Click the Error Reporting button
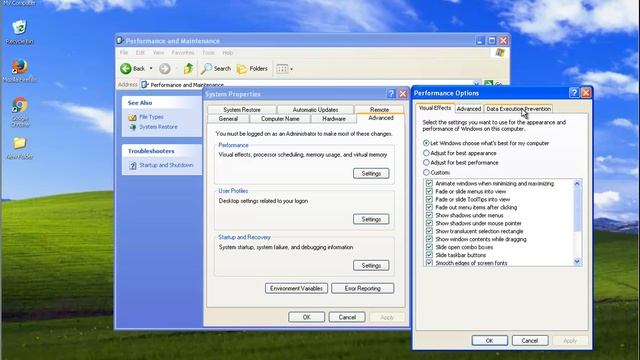This screenshot has height=360, width=640. point(362,288)
